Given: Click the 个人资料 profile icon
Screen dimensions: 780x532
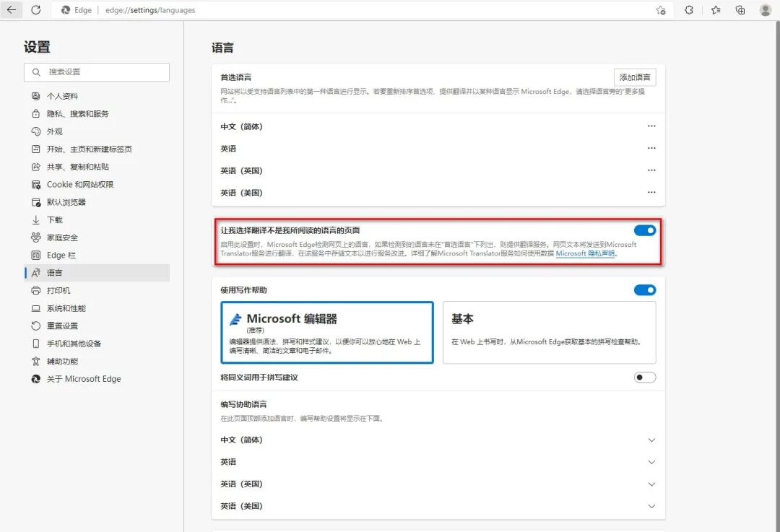Looking at the screenshot, I should (x=36, y=96).
